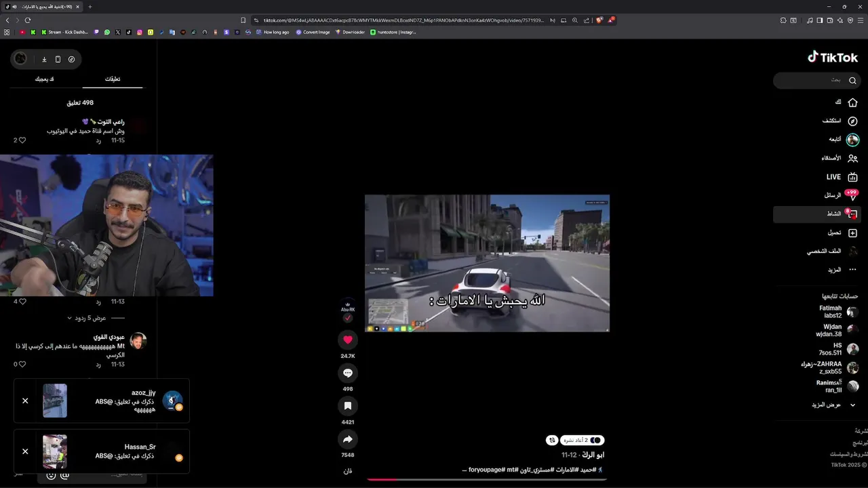The width and height of the screenshot is (868, 488).
Task: Open the Friends icon in sidebar
Action: (852, 158)
